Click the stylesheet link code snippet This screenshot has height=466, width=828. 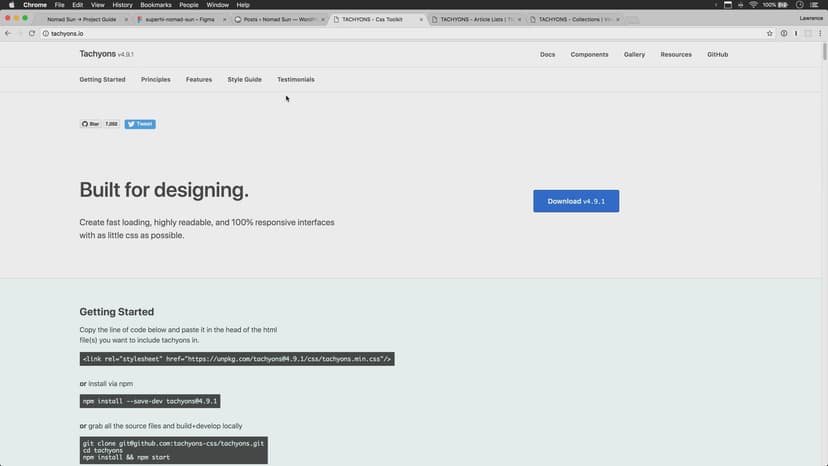click(x=237, y=358)
